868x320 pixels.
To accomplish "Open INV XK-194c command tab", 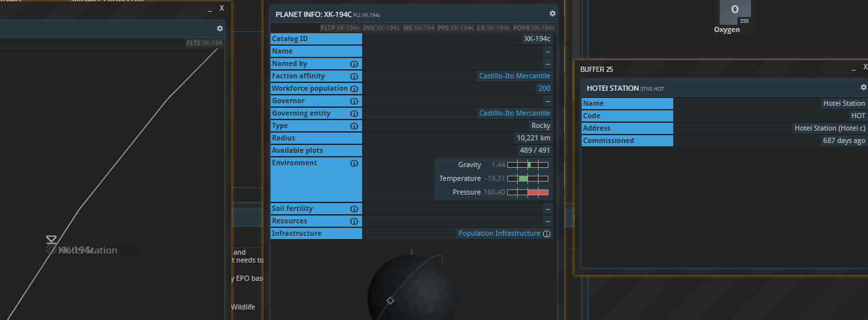I will tap(382, 28).
